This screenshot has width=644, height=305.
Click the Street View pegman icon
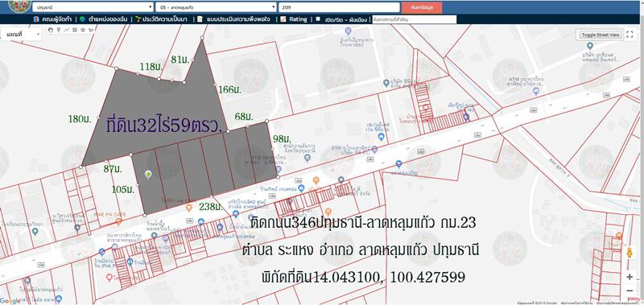[x=630, y=253]
